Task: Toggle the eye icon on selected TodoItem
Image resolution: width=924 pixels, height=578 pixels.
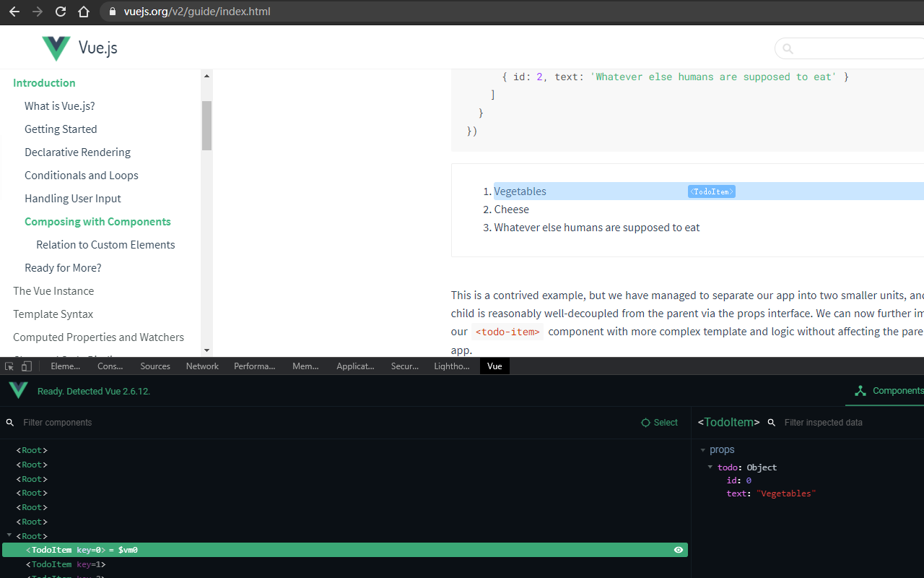Action: click(678, 550)
